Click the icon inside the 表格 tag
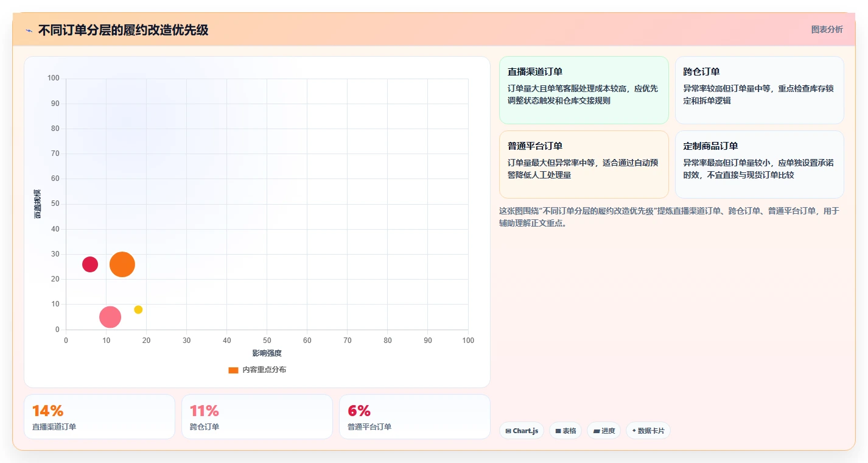 click(558, 431)
